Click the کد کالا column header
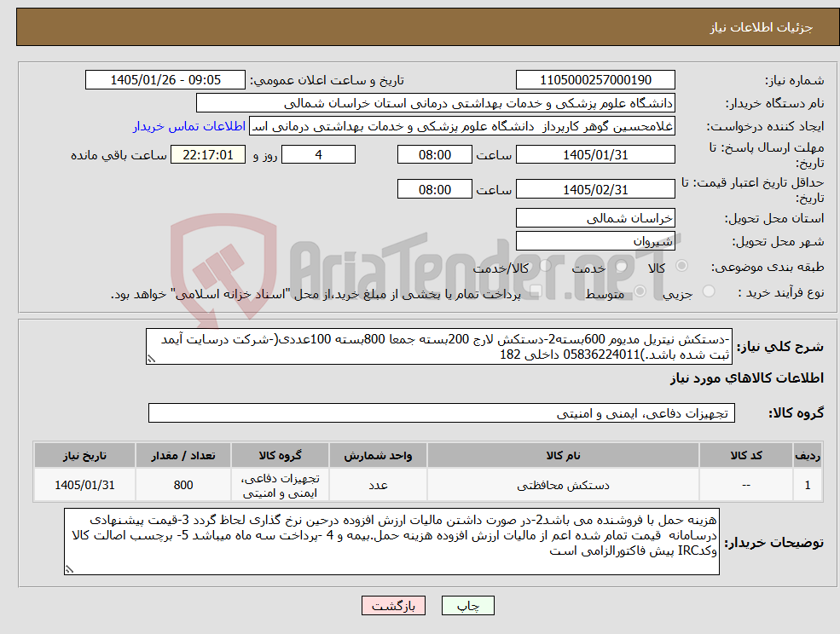The height and width of the screenshot is (634, 840). click(746, 456)
